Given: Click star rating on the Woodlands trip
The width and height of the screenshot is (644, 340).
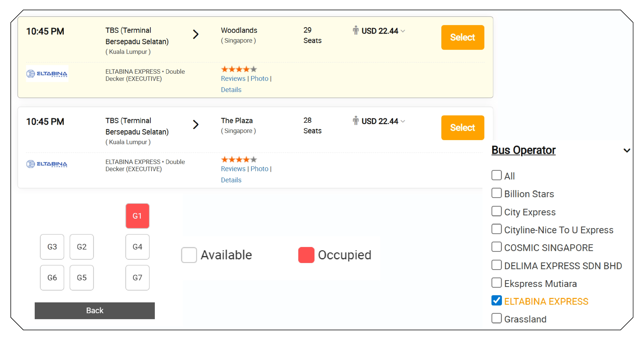Looking at the screenshot, I should pos(239,69).
